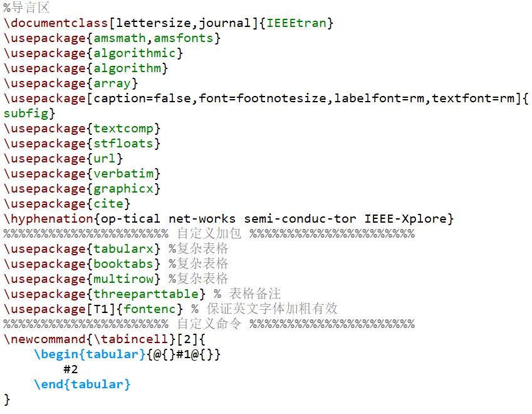Click the op-tical hyphenation word
The height and width of the screenshot is (414, 532).
click(130, 219)
